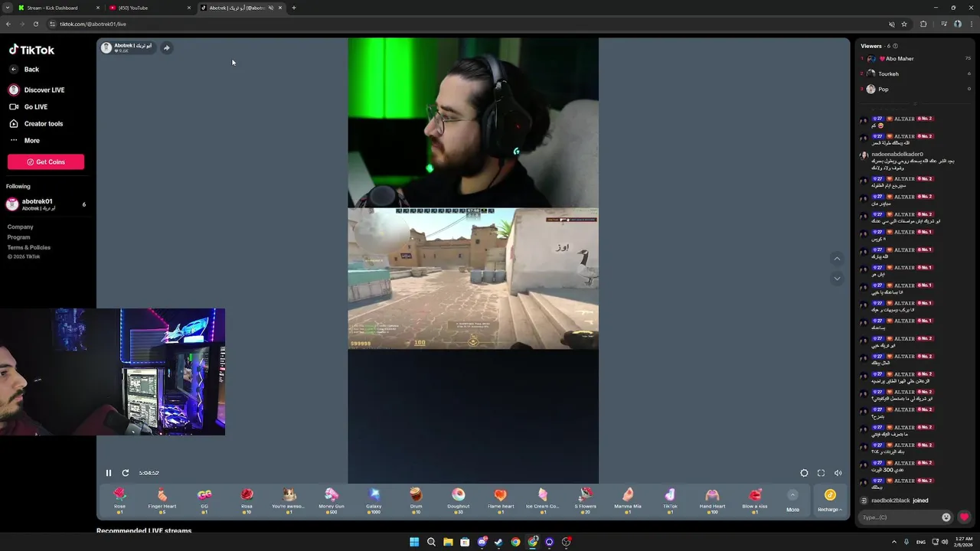Send the Flame heart gift
980x551 pixels.
[x=501, y=500]
